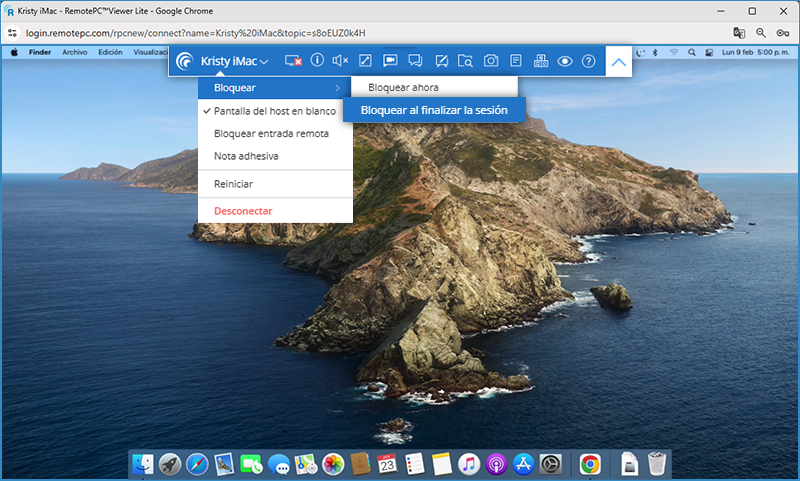Click the Chrome zoom magnifier icon
Image resolution: width=800 pixels, height=481 pixels.
point(761,33)
